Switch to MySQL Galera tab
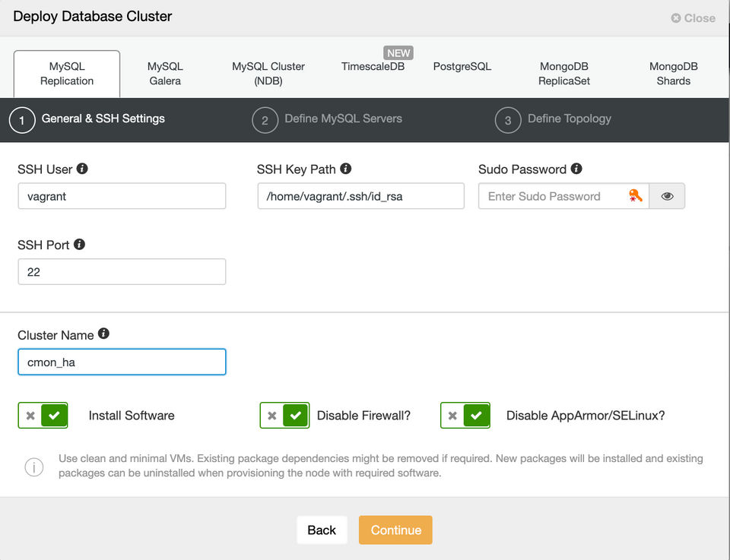 click(165, 74)
